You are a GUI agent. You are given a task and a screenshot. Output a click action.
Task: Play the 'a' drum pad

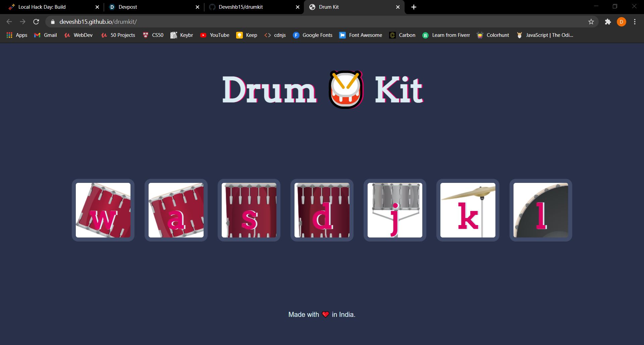point(176,210)
